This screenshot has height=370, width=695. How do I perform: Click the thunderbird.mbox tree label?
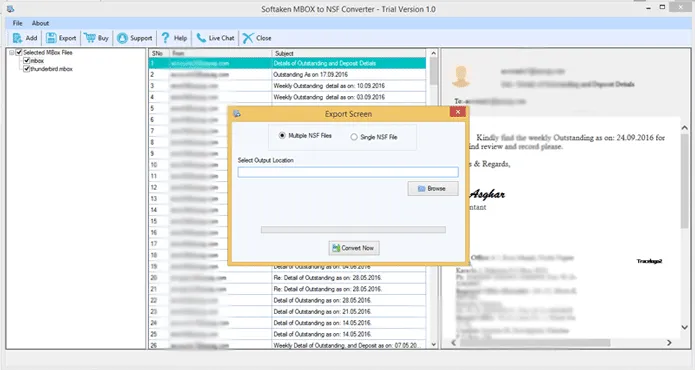[51, 69]
